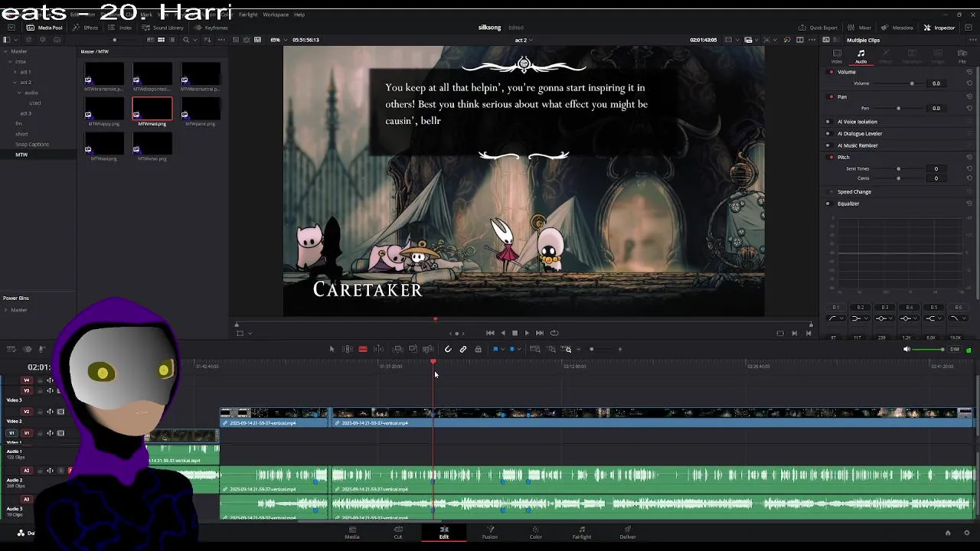Screen dimensions: 980x551
Task: Play the timeline in reverse
Action: (x=503, y=333)
